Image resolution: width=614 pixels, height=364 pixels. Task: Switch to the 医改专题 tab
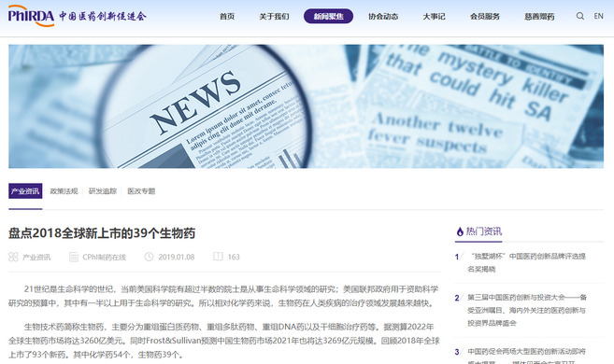(141, 191)
